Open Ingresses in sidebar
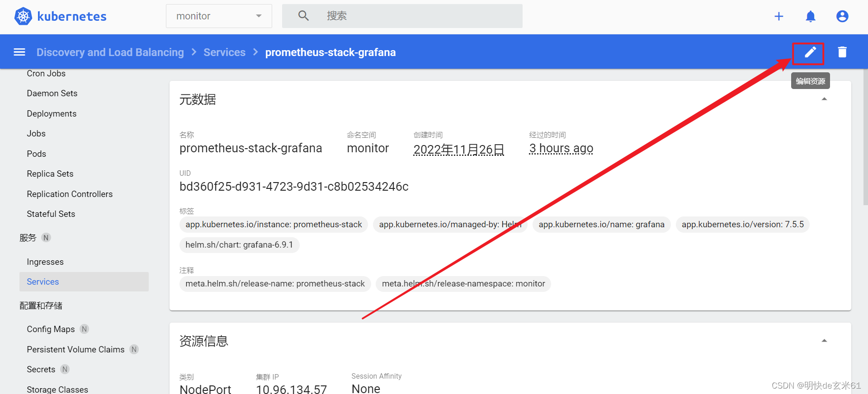This screenshot has width=868, height=394. coord(45,262)
